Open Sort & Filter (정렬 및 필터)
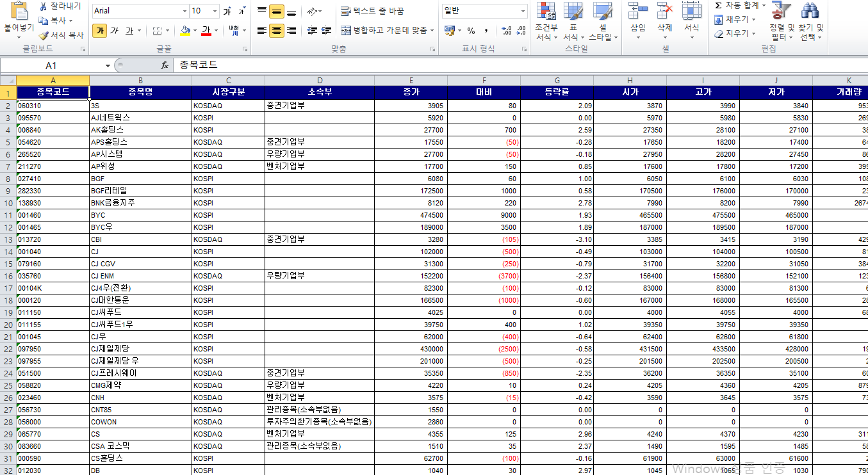This screenshot has width=868, height=475. (x=781, y=21)
